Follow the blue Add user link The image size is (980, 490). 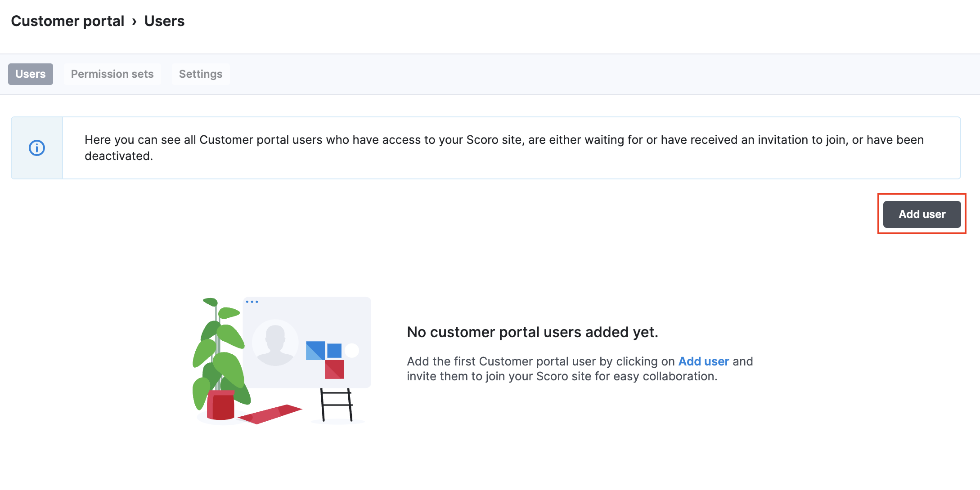point(703,361)
